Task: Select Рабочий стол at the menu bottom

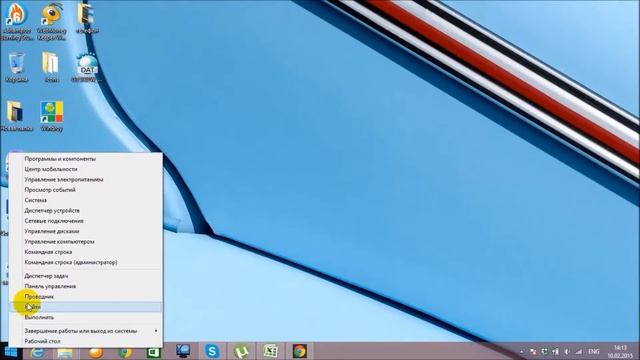Action: pos(86,341)
